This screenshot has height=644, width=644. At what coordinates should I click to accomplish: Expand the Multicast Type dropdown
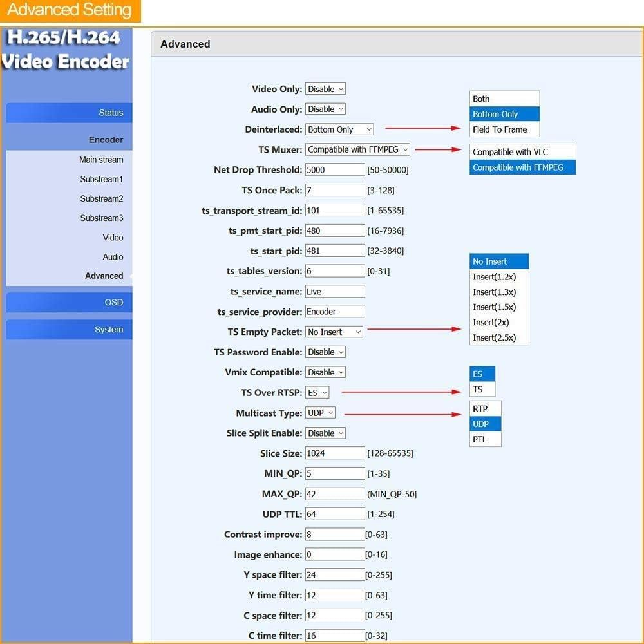click(x=320, y=412)
